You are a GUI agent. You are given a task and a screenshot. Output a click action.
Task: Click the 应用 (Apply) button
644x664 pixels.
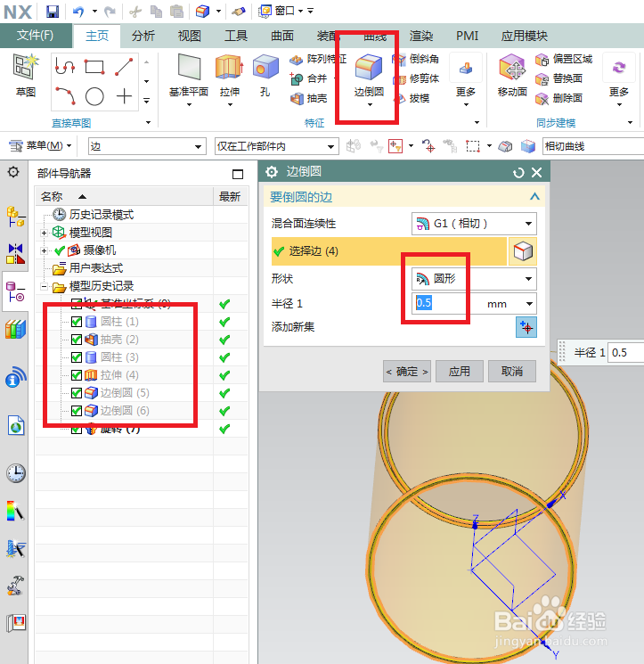point(459,372)
